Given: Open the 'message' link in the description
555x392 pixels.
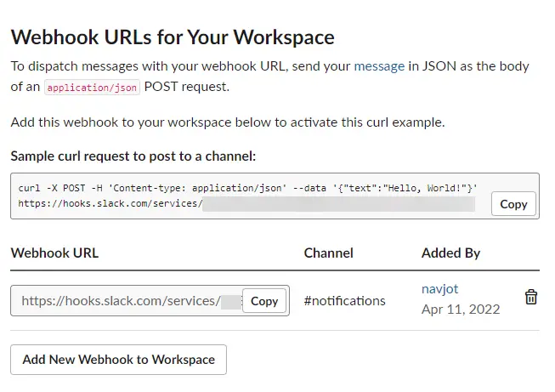Looking at the screenshot, I should [379, 66].
